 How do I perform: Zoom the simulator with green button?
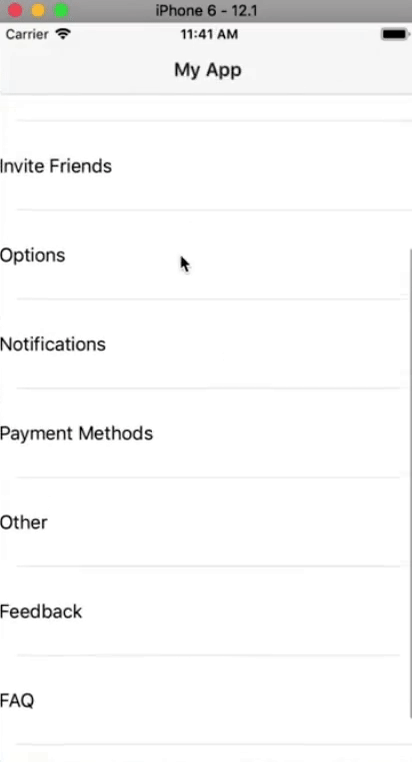tap(61, 10)
